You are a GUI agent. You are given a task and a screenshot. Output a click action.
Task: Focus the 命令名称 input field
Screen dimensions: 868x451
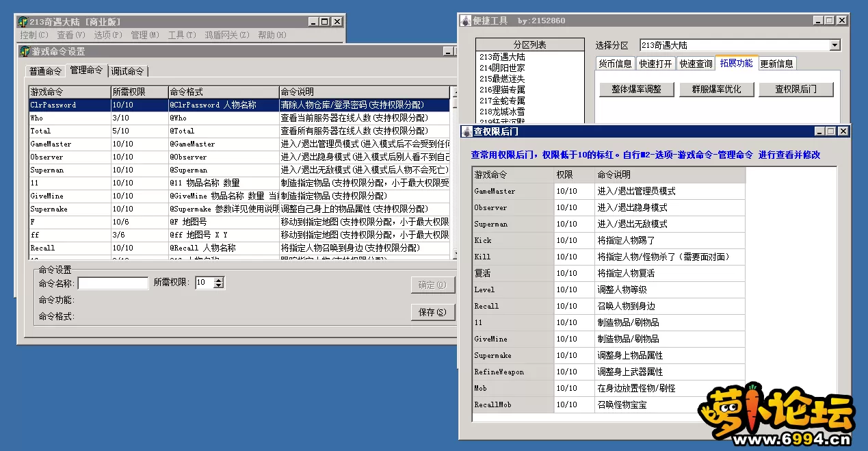[x=113, y=283]
